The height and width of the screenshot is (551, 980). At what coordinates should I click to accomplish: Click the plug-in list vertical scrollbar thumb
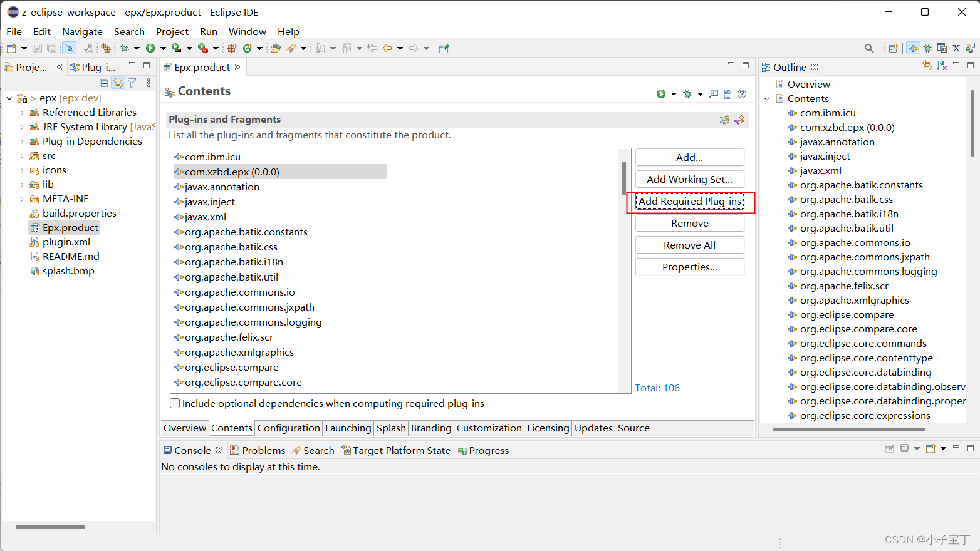coord(624,178)
